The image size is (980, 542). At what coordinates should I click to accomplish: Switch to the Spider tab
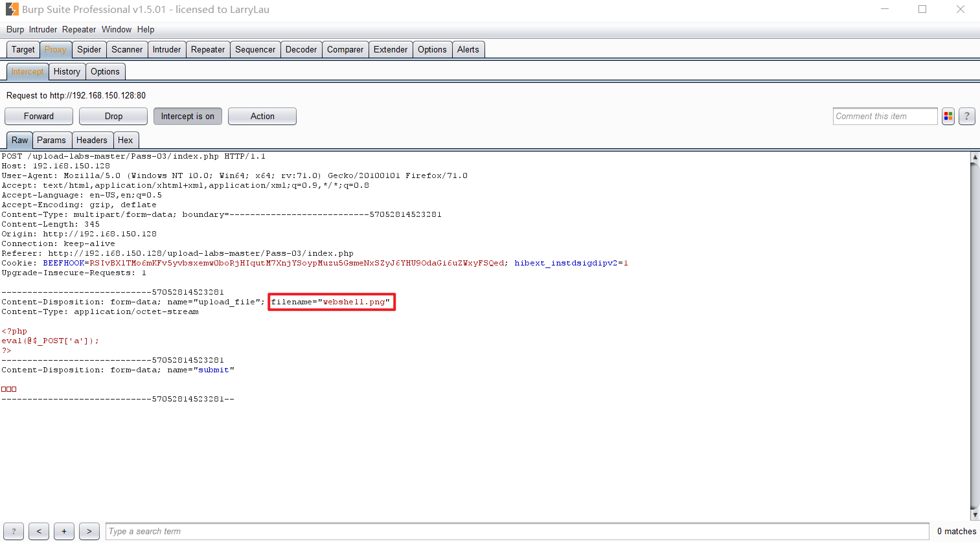(89, 49)
